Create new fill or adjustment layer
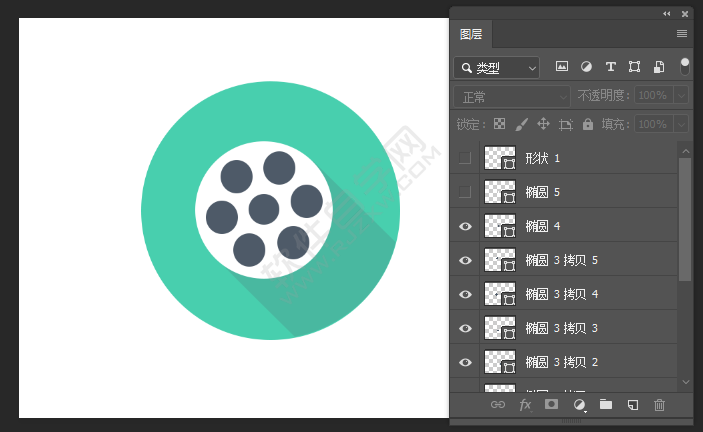 pyautogui.click(x=579, y=405)
